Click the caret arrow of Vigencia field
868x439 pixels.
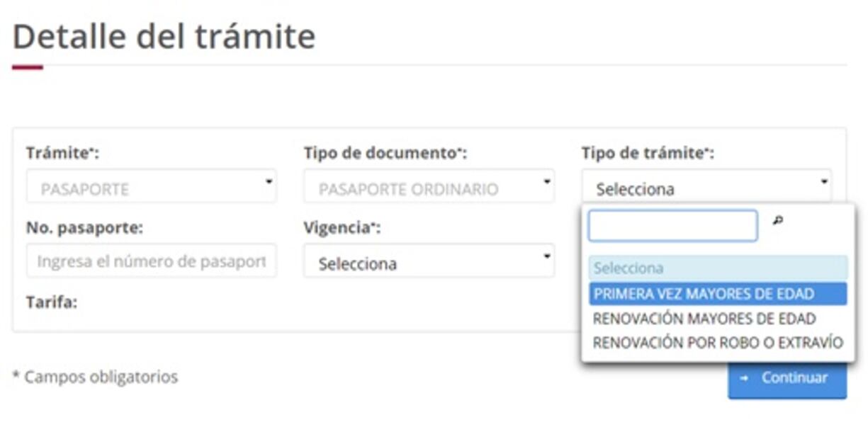pyautogui.click(x=547, y=256)
